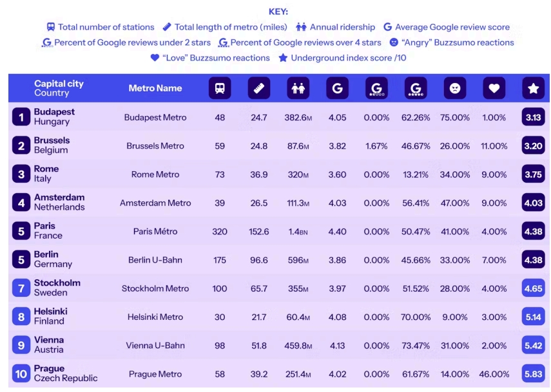Click the train stations icon in the table header
Screen dimensions: 551x392
coord(220,88)
